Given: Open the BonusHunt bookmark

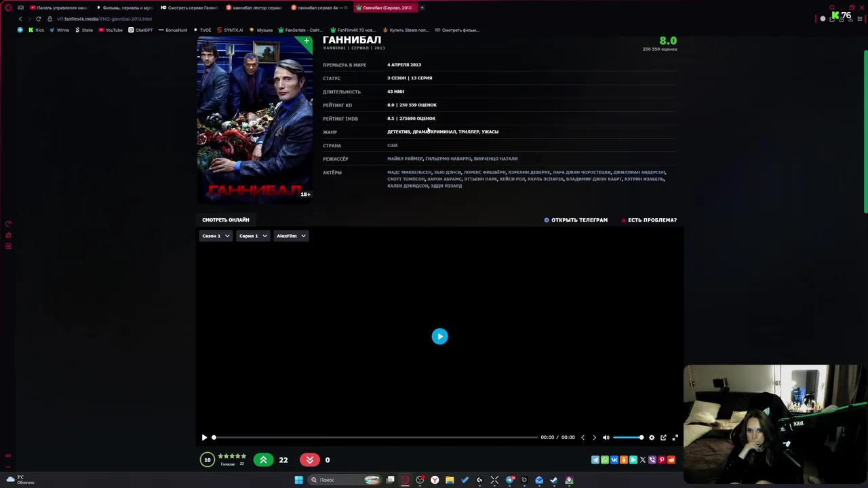Looking at the screenshot, I should 172,30.
